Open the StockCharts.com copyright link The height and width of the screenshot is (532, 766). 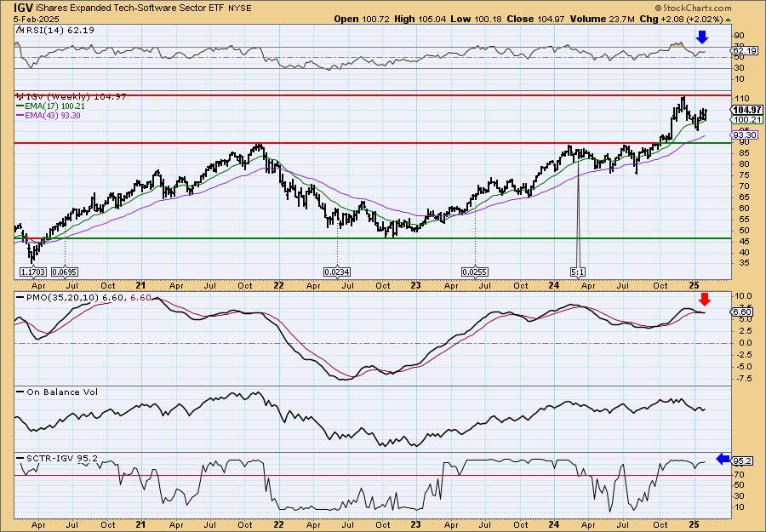pos(692,8)
